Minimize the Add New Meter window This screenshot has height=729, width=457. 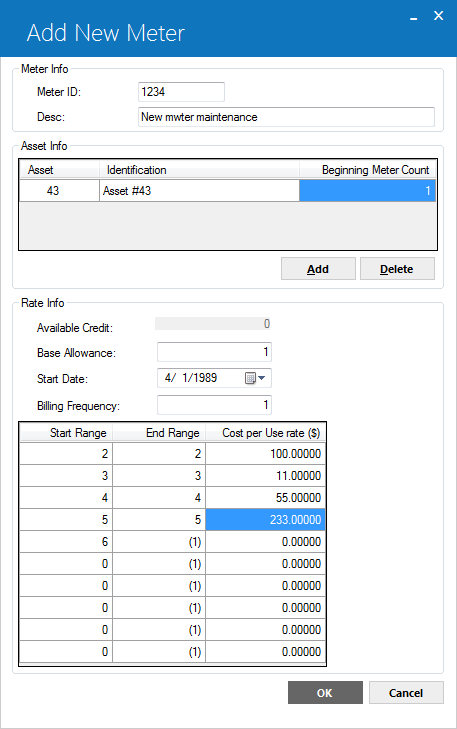(x=413, y=17)
